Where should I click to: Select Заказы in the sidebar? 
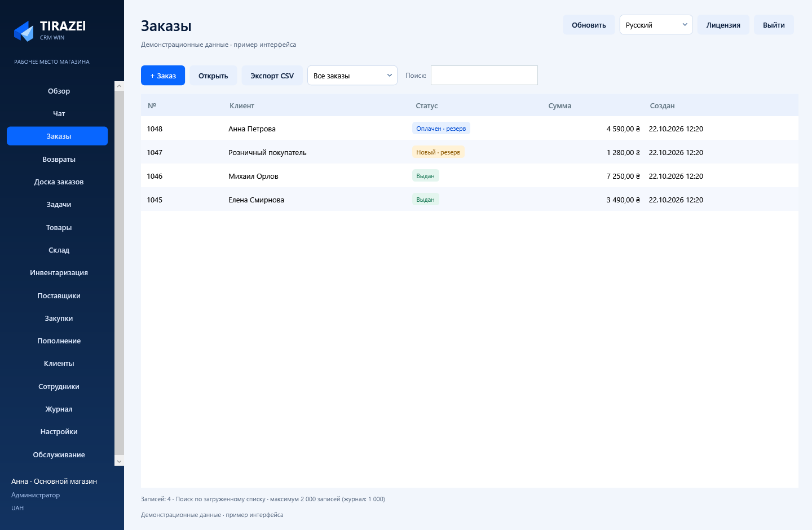(58, 136)
